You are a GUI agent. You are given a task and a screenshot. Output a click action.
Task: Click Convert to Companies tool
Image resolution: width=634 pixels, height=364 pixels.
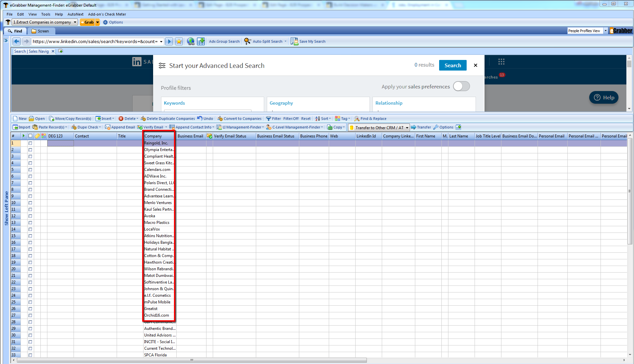pos(239,119)
